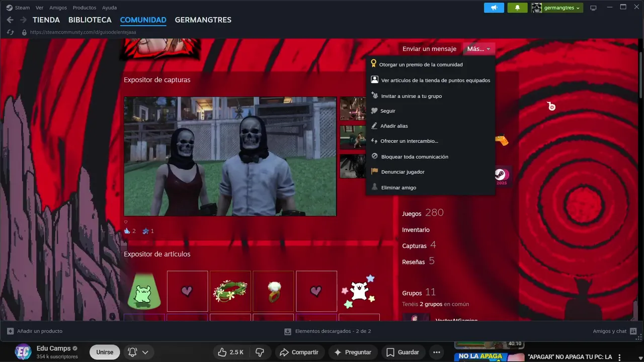Go forward with the Steam forward arrow

(23, 20)
